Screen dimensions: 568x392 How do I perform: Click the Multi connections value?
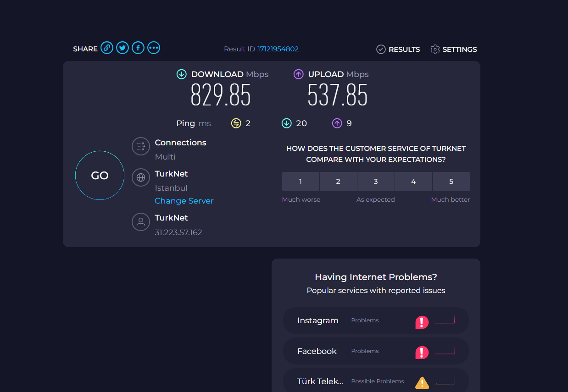pyautogui.click(x=165, y=157)
